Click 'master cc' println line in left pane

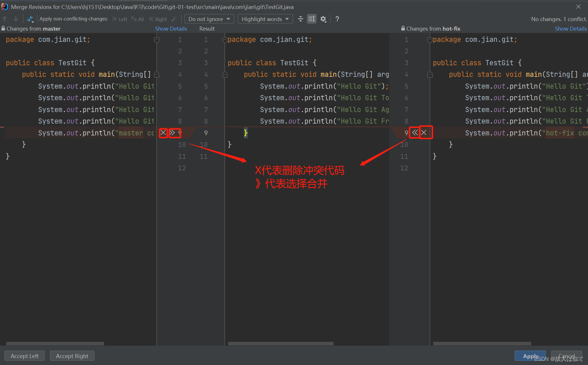coord(96,133)
